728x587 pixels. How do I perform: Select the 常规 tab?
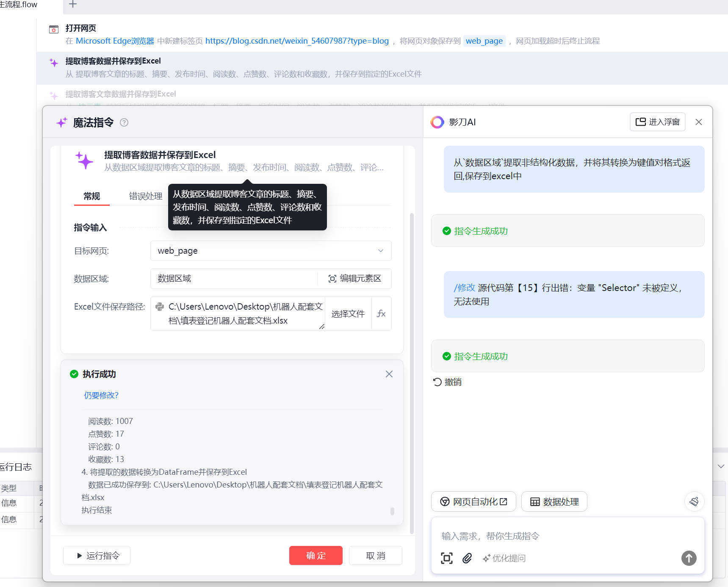tap(92, 196)
